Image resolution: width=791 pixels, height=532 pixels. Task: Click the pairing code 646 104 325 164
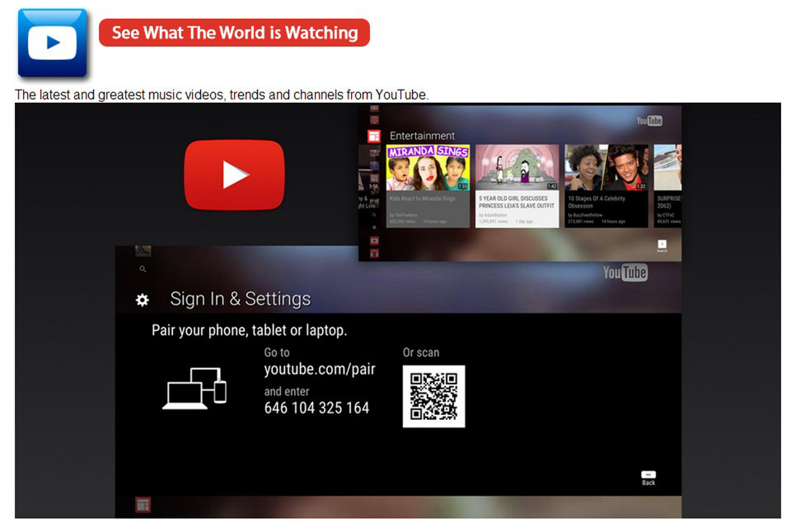click(316, 408)
